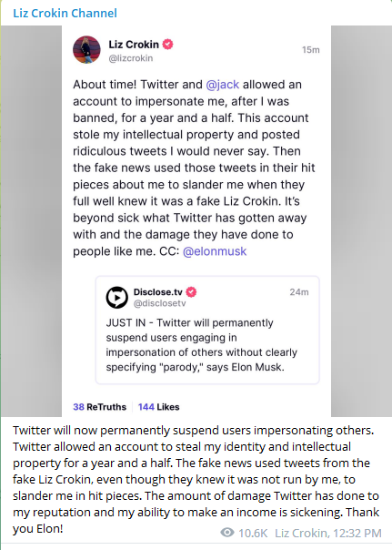This screenshot has width=392, height=550.
Task: View the 38 ReTruths count
Action: [99, 407]
